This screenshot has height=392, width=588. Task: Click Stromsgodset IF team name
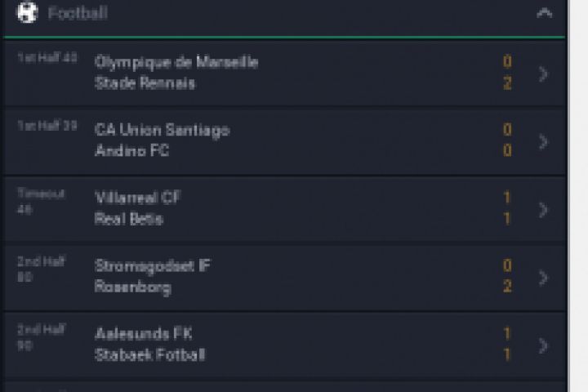(x=153, y=265)
